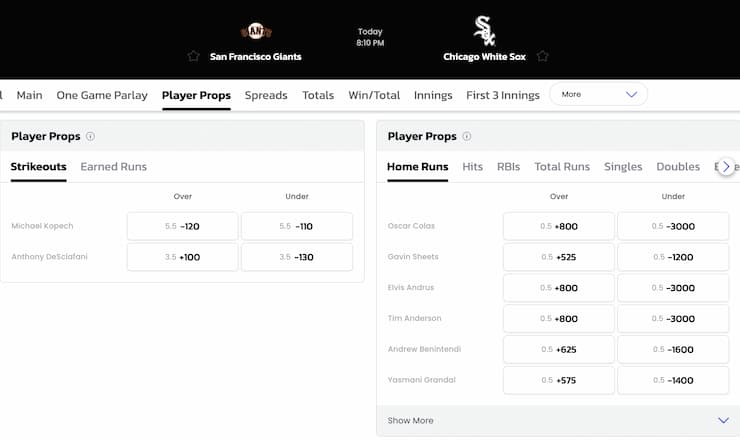Open the One Game Parlay tab
Screen dimensions: 740x441
pos(102,95)
